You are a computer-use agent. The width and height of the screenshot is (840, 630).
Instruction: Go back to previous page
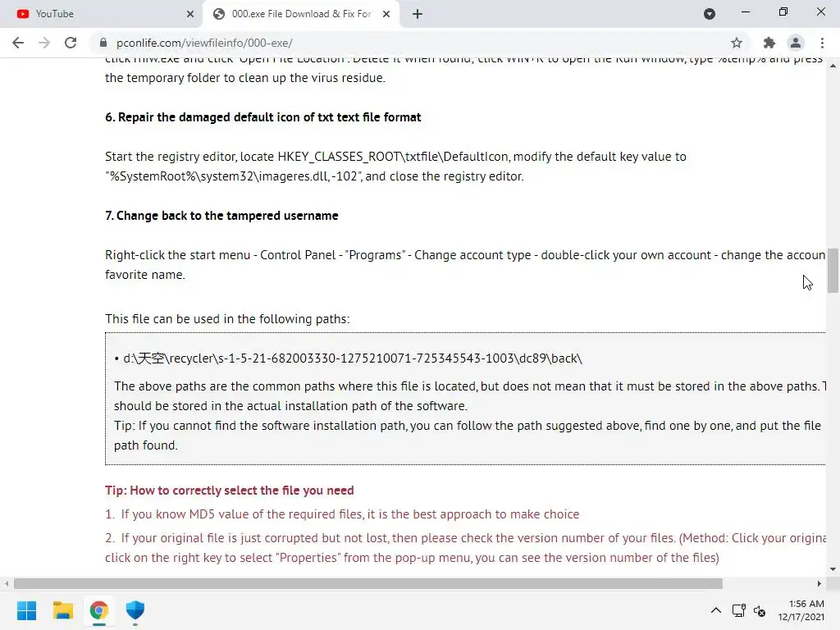point(18,43)
